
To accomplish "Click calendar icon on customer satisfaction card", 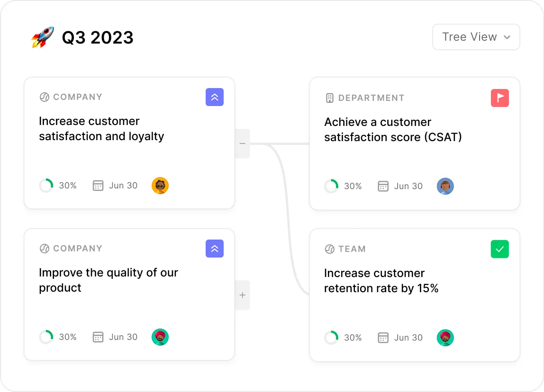I will point(98,186).
